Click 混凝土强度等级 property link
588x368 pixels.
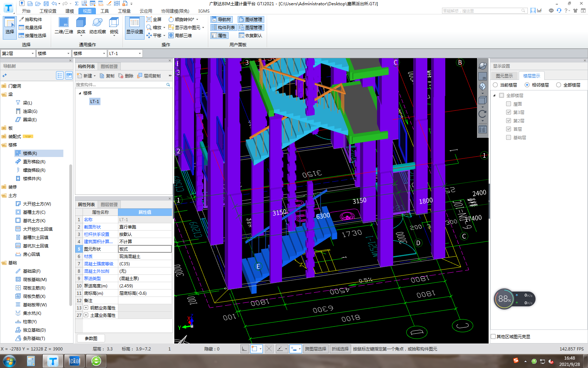pos(99,264)
